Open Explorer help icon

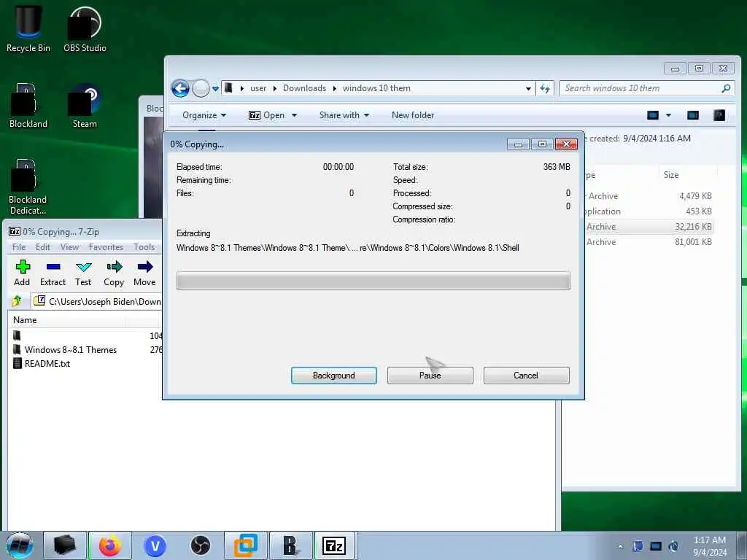(x=719, y=114)
